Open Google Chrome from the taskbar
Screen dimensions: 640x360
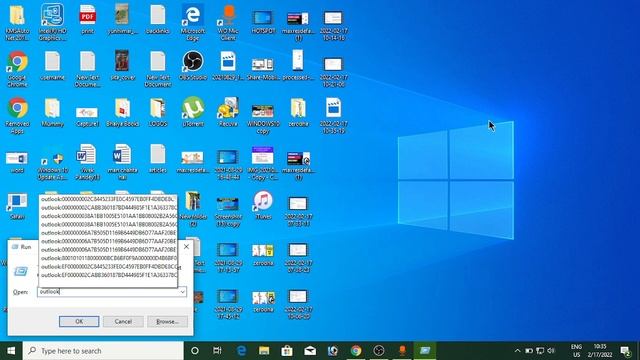(356, 351)
